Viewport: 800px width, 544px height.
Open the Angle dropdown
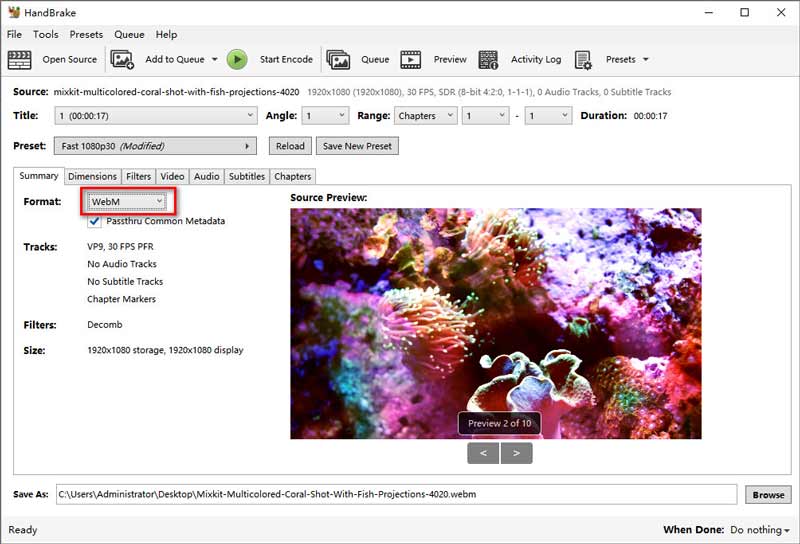(326, 115)
